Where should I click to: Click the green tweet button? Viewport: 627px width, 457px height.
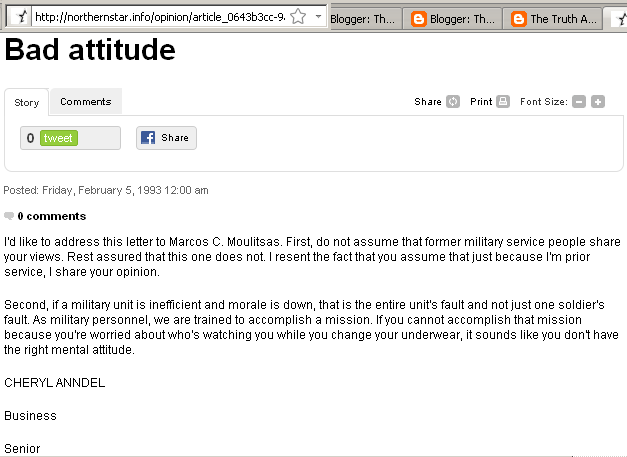(x=59, y=138)
